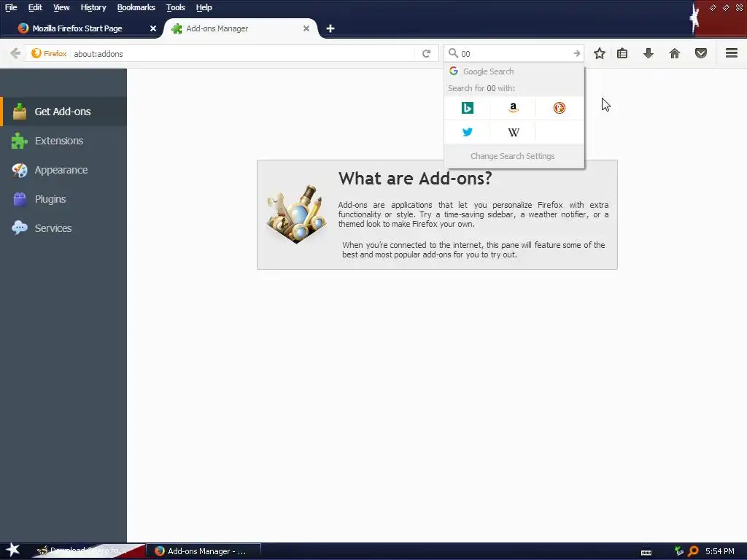Screen dimensions: 747x560
Task: Click the tray network icon
Action: [678, 551]
